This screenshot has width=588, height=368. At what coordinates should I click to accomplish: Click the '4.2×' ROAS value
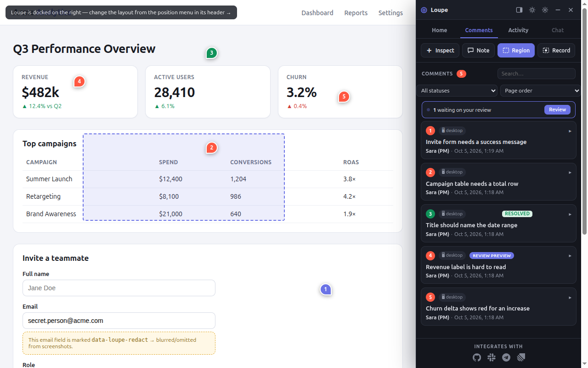[x=350, y=196]
